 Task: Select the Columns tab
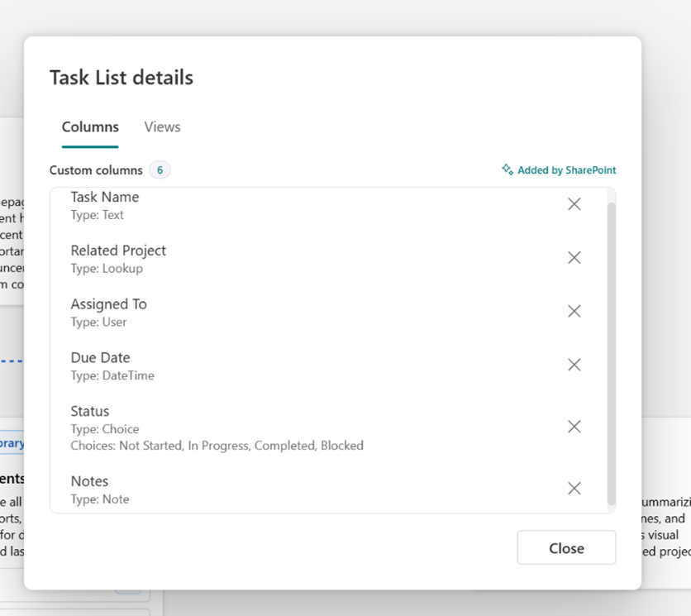[89, 127]
